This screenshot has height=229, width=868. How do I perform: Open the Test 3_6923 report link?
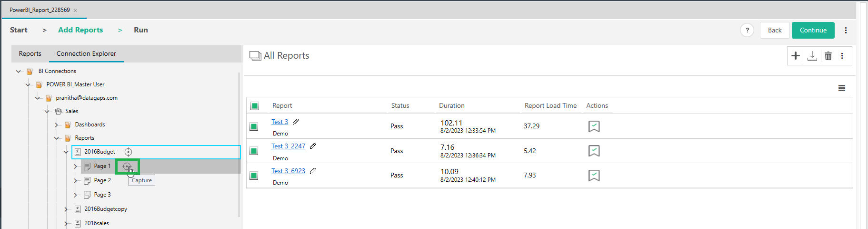[288, 171]
